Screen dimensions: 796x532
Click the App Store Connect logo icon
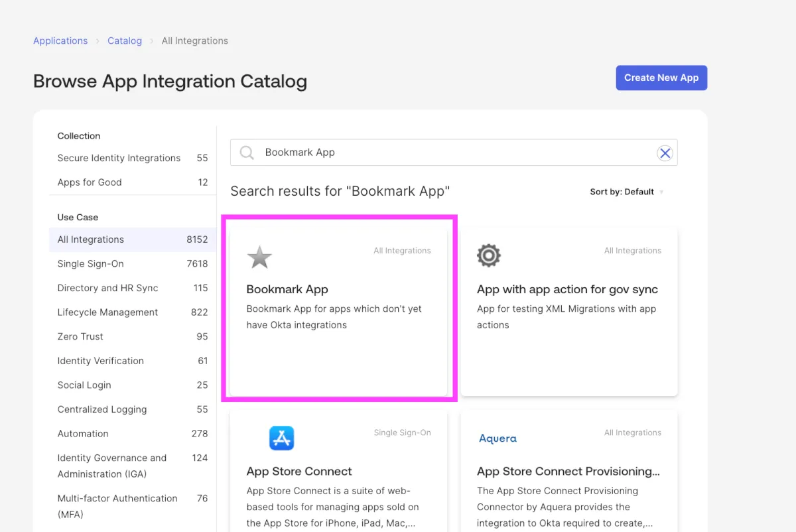coord(281,438)
